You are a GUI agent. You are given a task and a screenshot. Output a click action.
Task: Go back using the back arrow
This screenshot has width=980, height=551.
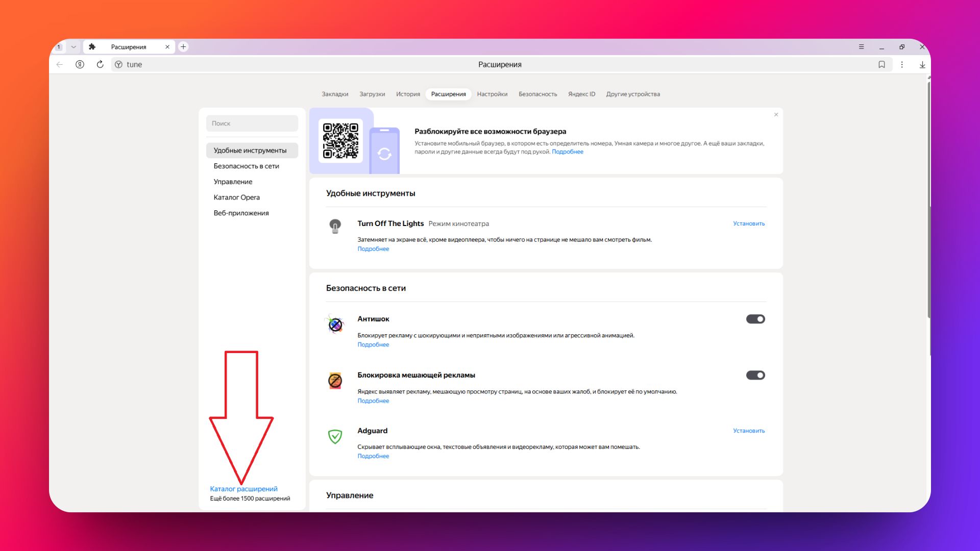(x=60, y=64)
